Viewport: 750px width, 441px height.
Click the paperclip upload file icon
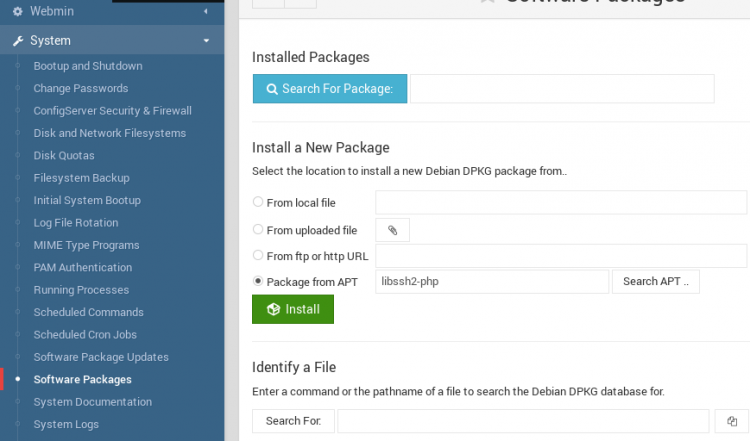392,230
